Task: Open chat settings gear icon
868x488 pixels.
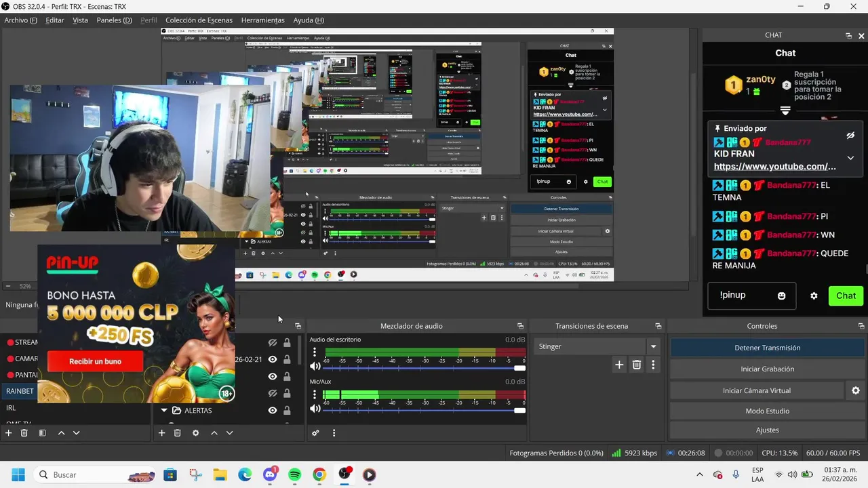Action: coord(814,296)
